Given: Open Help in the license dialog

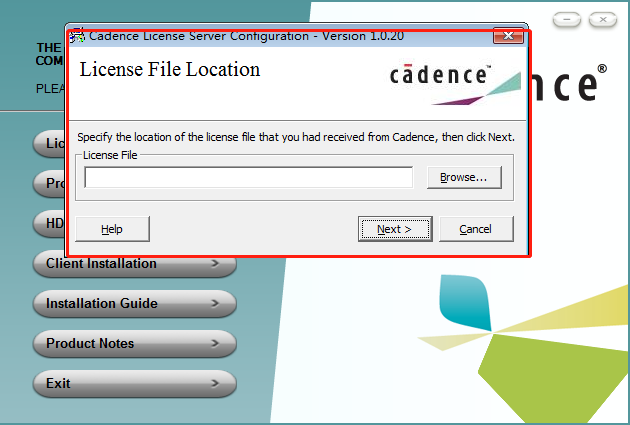Looking at the screenshot, I should (112, 229).
